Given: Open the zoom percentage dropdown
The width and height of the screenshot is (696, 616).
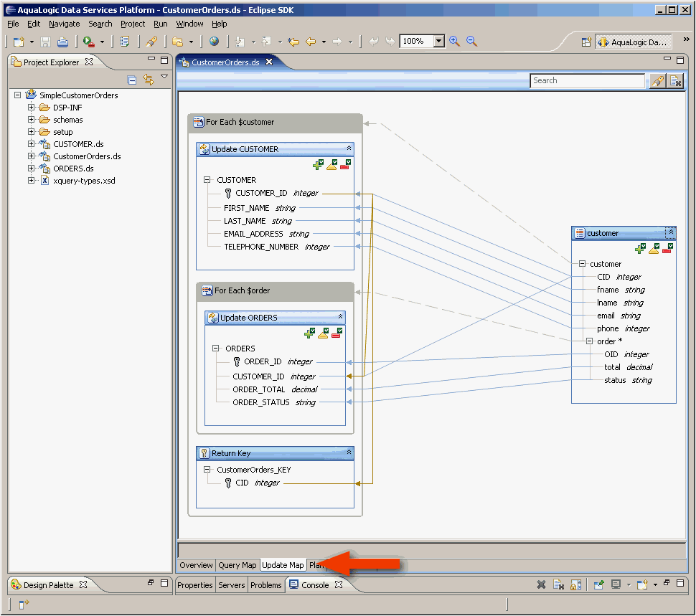Looking at the screenshot, I should (x=438, y=42).
